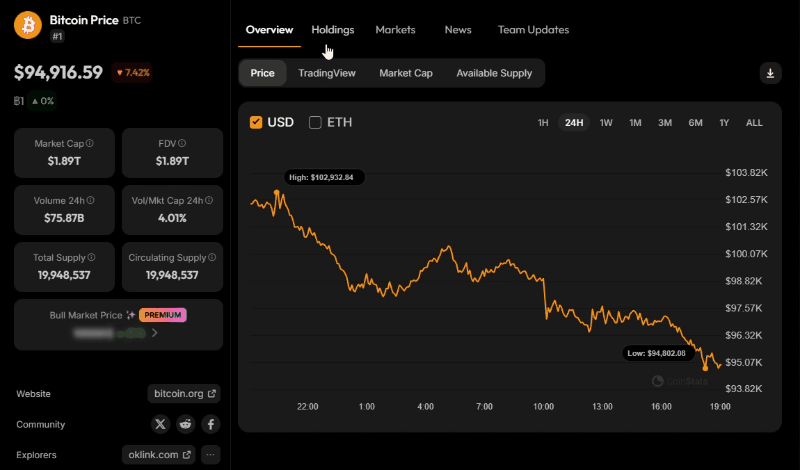Click the PREMIUM badge
Screen dimensions: 800x470
tap(163, 314)
